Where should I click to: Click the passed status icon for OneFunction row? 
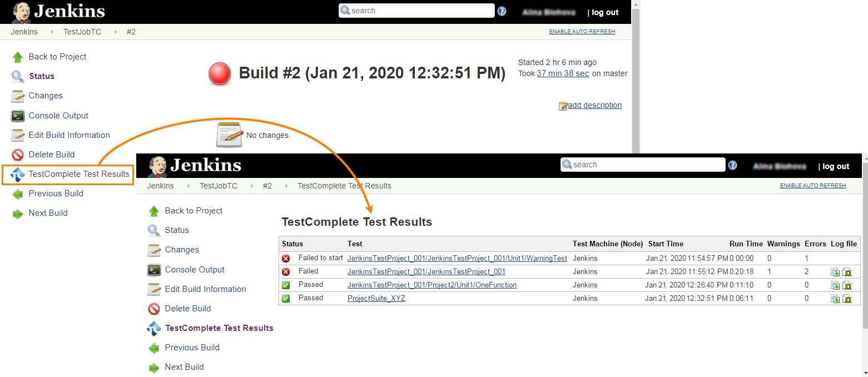pos(285,284)
